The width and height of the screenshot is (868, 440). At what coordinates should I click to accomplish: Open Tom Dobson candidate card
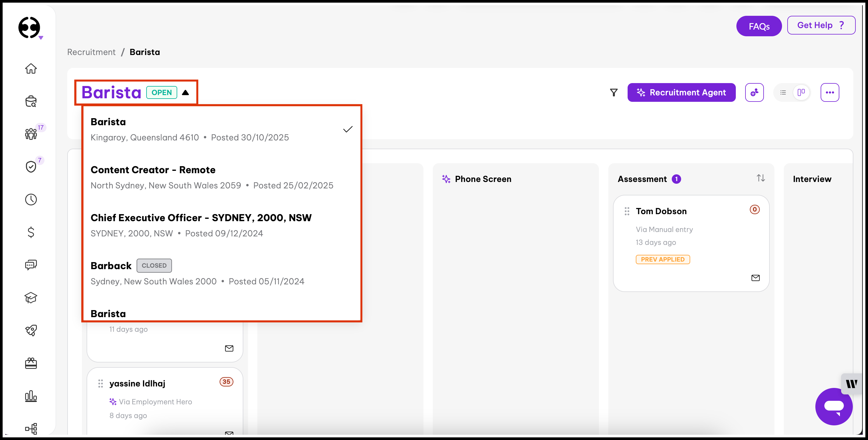(x=661, y=211)
